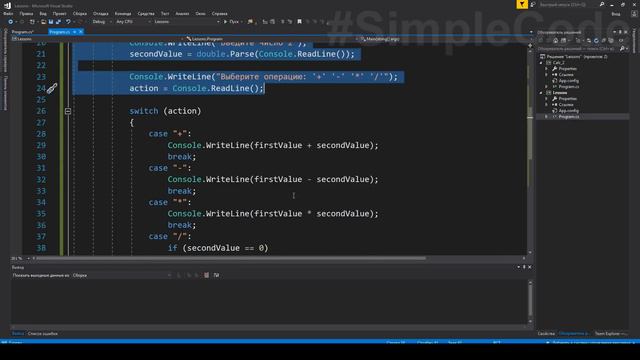Viewport: 640px width, 360px height.
Task: Select the Вывод bottom tab
Action: (18, 333)
